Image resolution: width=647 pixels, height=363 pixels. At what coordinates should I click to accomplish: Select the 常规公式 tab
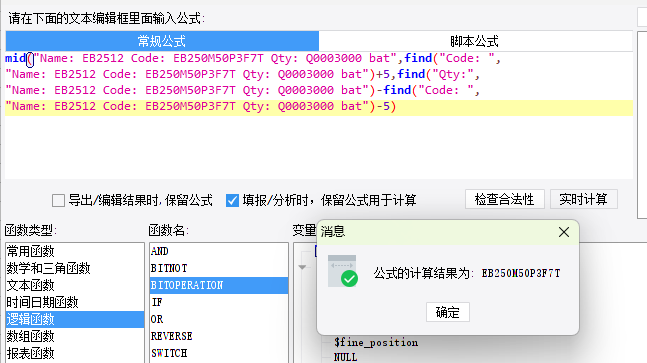(162, 41)
